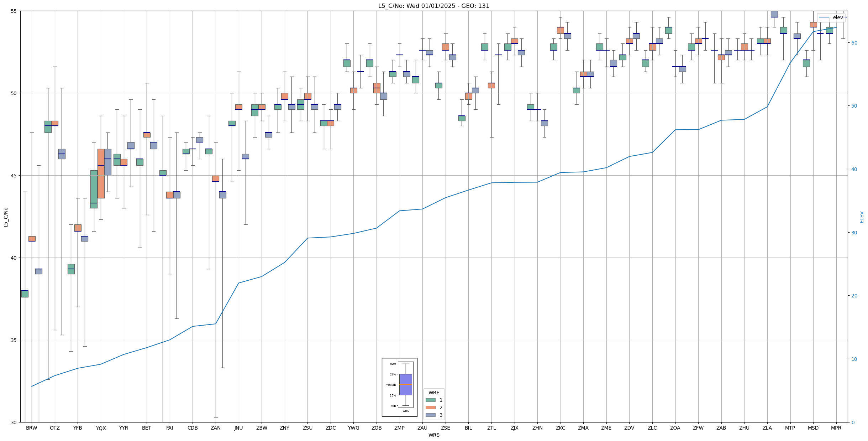The width and height of the screenshot is (868, 441).
Task: Click the WRE legend title
Action: point(433,393)
